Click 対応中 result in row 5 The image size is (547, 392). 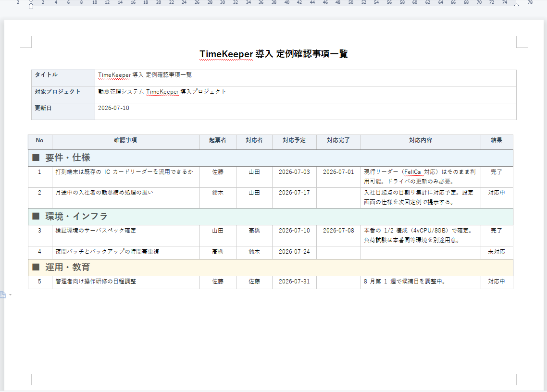click(x=497, y=282)
